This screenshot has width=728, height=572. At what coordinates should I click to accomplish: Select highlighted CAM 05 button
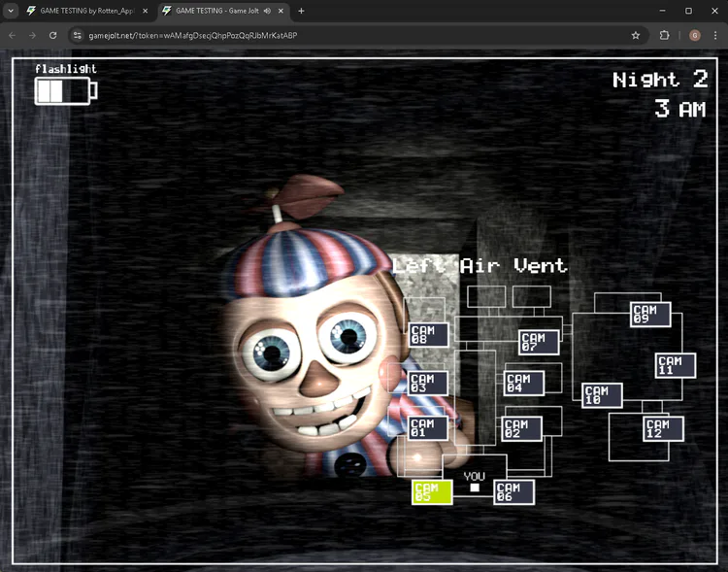[x=432, y=492]
